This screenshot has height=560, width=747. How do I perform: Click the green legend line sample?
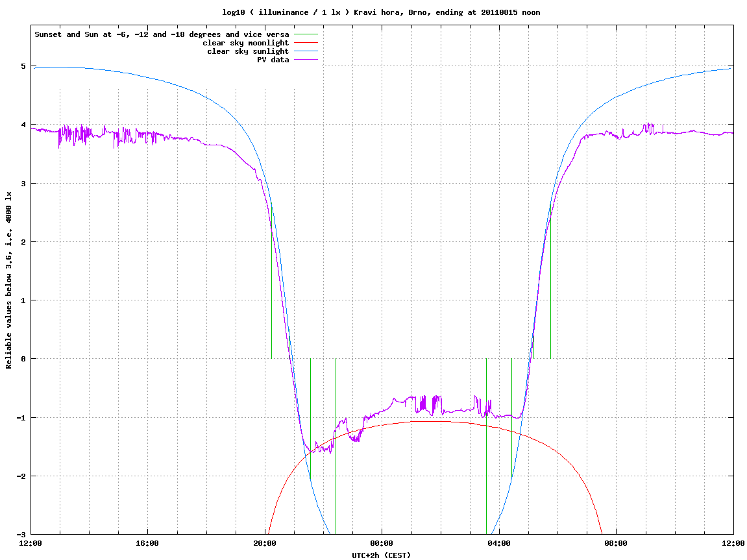[x=306, y=34]
